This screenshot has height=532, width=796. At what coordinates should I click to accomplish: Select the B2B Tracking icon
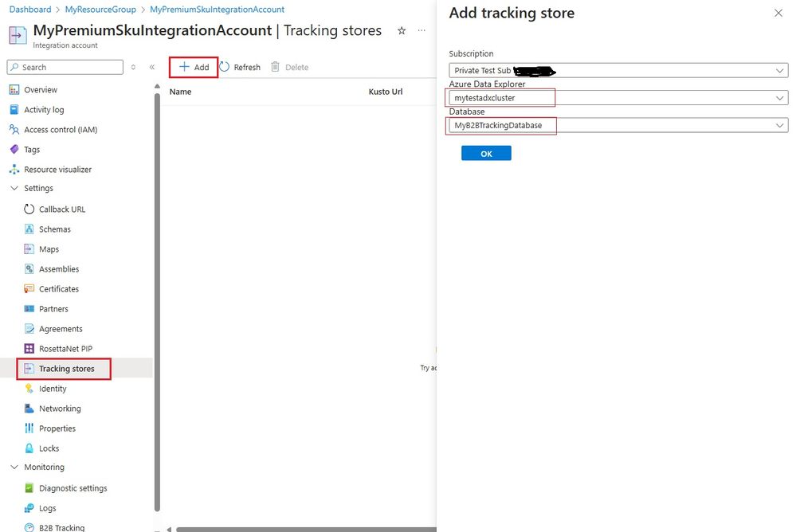29,527
